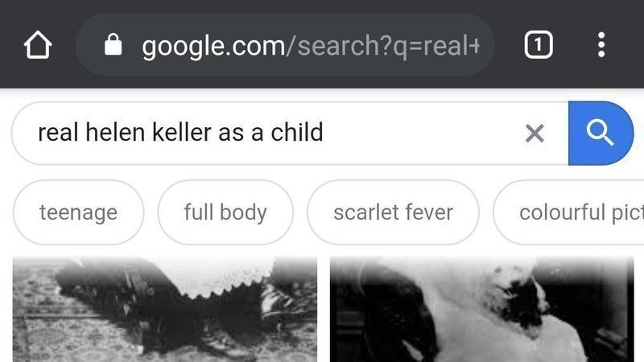Open the right black-and-white image result
Viewport: 644px width, 362px height.
tap(481, 310)
